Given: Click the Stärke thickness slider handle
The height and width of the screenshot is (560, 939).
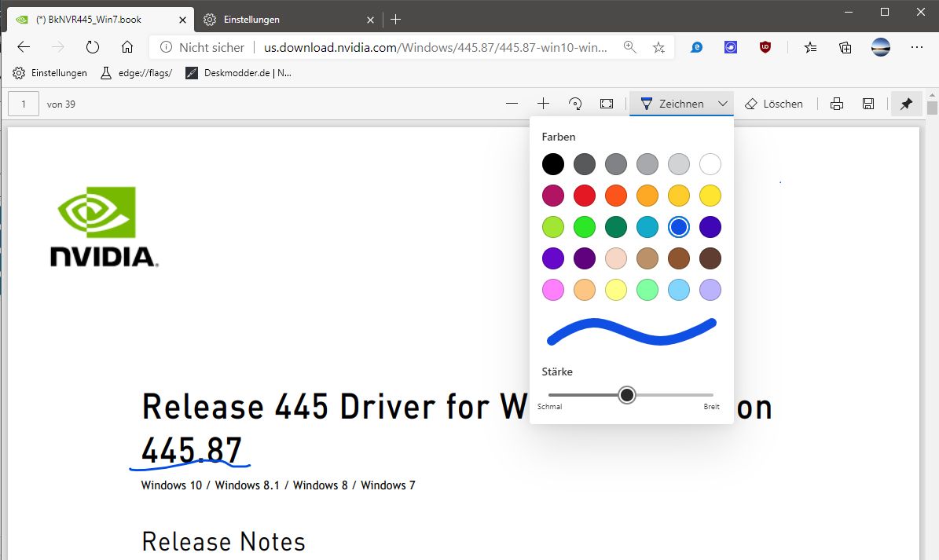Looking at the screenshot, I should pyautogui.click(x=627, y=395).
